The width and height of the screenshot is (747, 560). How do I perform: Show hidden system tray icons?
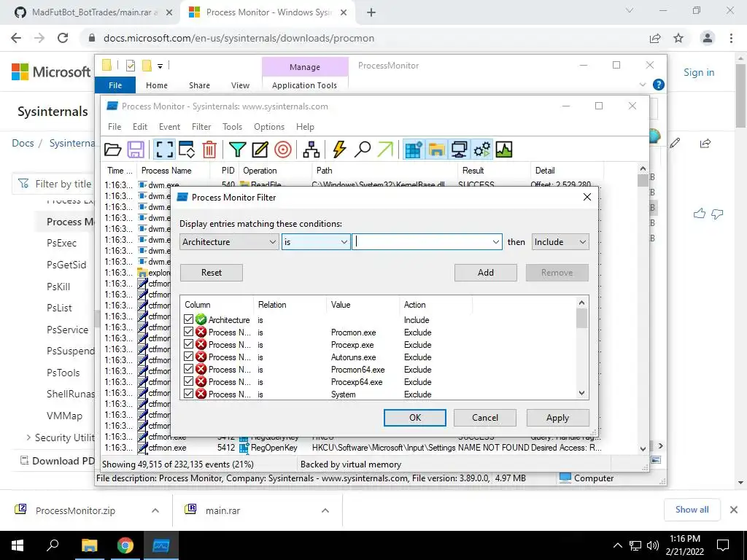click(x=617, y=545)
